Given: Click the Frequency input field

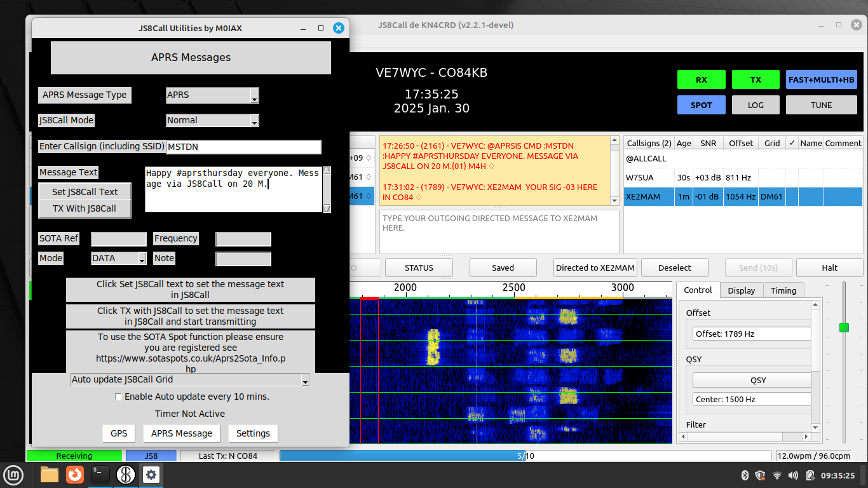Looking at the screenshot, I should pos(243,239).
